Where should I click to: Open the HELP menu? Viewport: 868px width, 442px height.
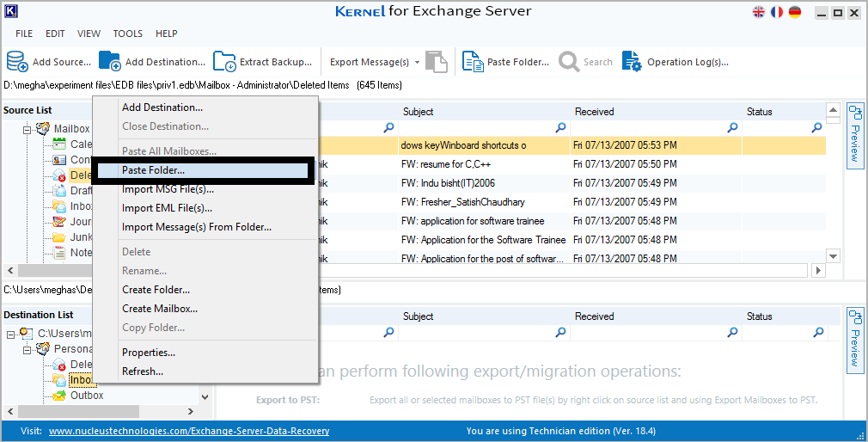click(166, 34)
